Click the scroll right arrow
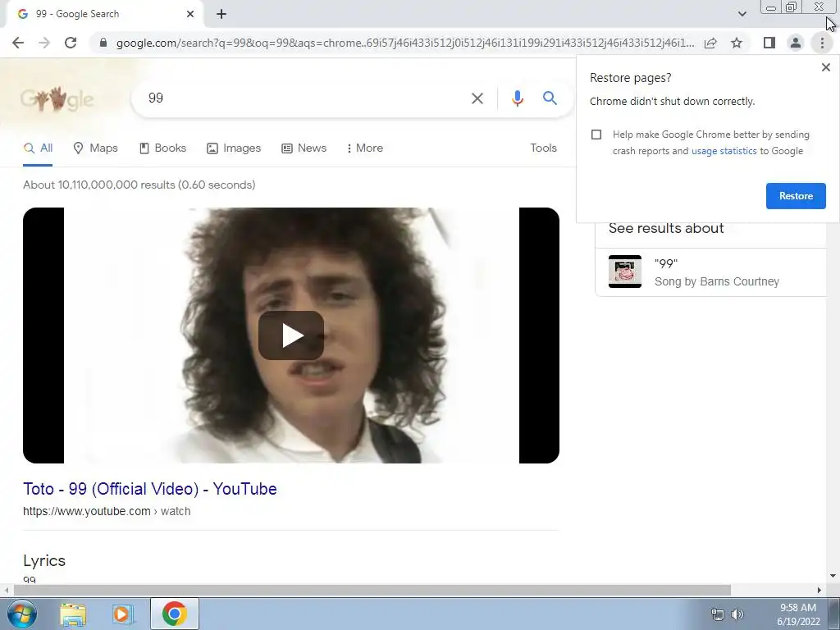This screenshot has height=630, width=840. (819, 591)
